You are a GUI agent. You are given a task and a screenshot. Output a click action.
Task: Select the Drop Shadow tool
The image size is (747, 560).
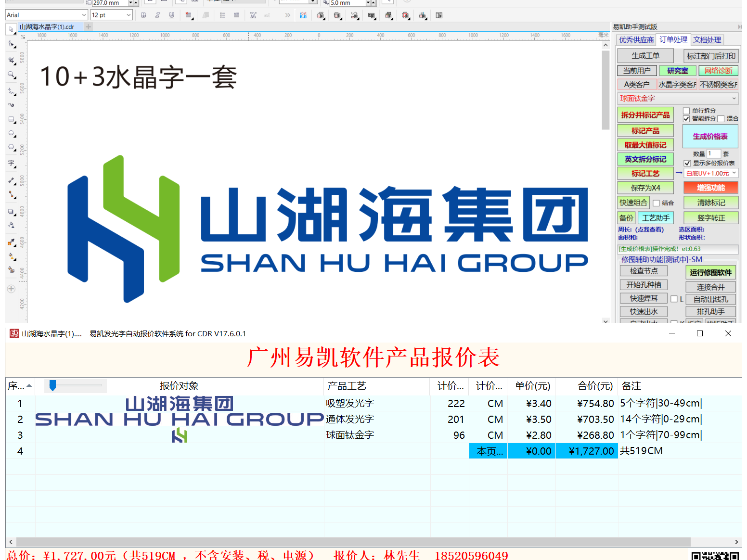11,212
